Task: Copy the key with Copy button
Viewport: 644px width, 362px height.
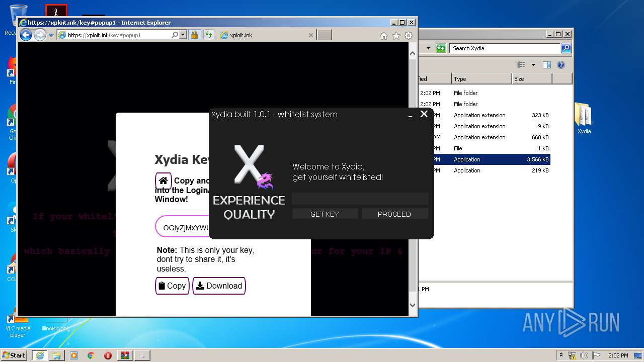Action: pos(172,286)
